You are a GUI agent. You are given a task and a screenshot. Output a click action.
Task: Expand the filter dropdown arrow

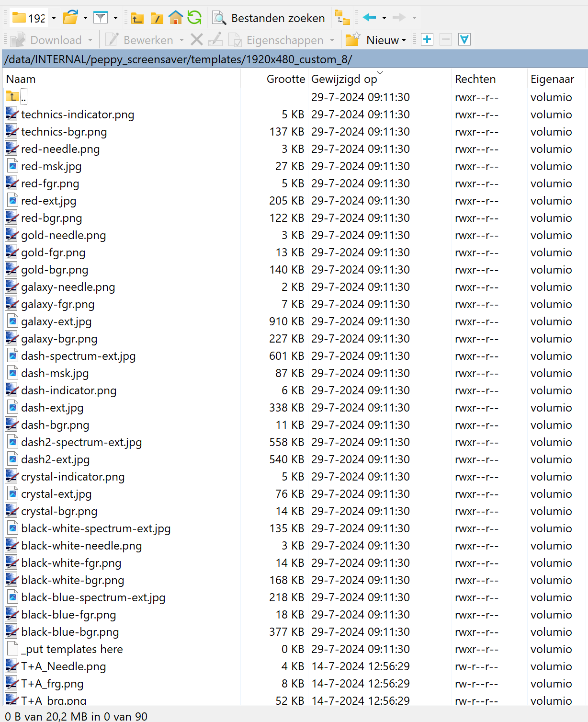[115, 18]
